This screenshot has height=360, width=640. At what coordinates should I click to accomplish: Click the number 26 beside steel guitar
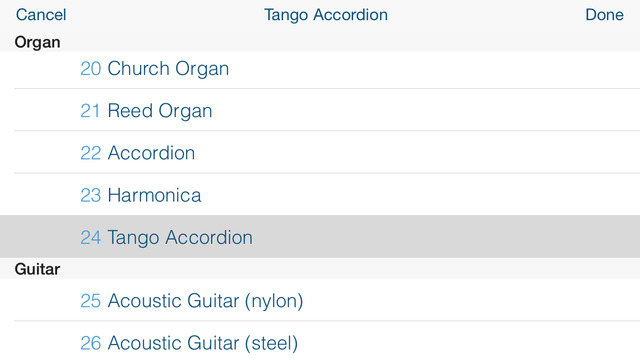coord(91,343)
